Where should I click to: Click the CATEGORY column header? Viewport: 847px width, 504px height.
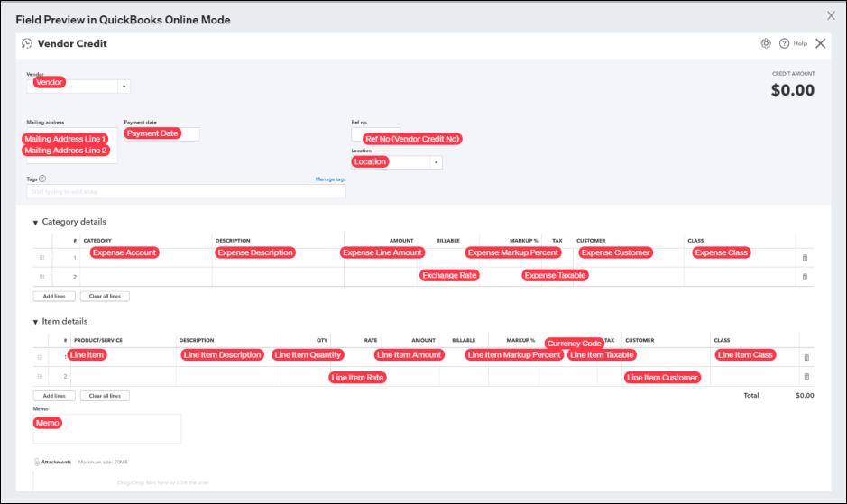coord(97,241)
